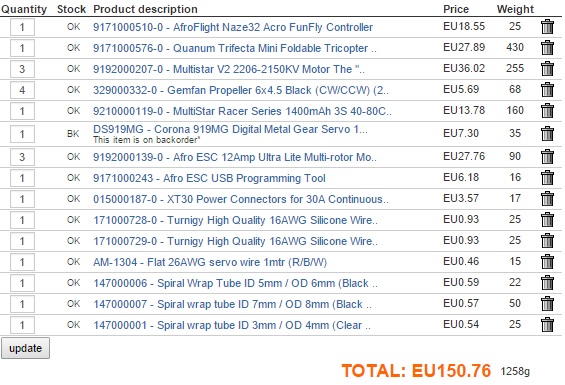Remove the backordered Corona 919MG servo
The height and width of the screenshot is (385, 565).
(547, 134)
